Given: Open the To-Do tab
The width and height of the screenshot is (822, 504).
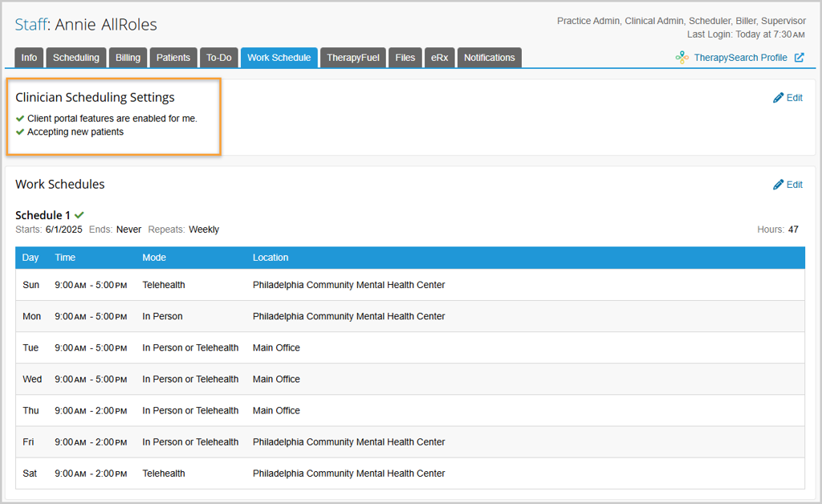Looking at the screenshot, I should (218, 58).
